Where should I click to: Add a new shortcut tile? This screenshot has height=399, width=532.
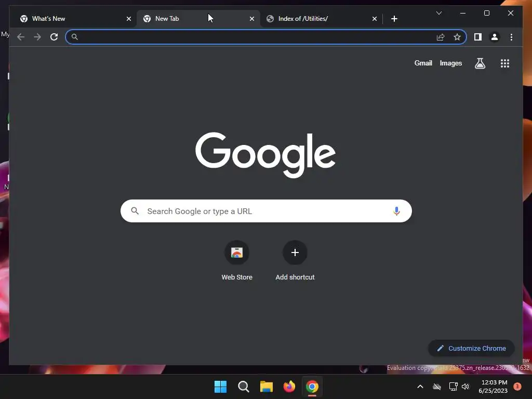295,261
